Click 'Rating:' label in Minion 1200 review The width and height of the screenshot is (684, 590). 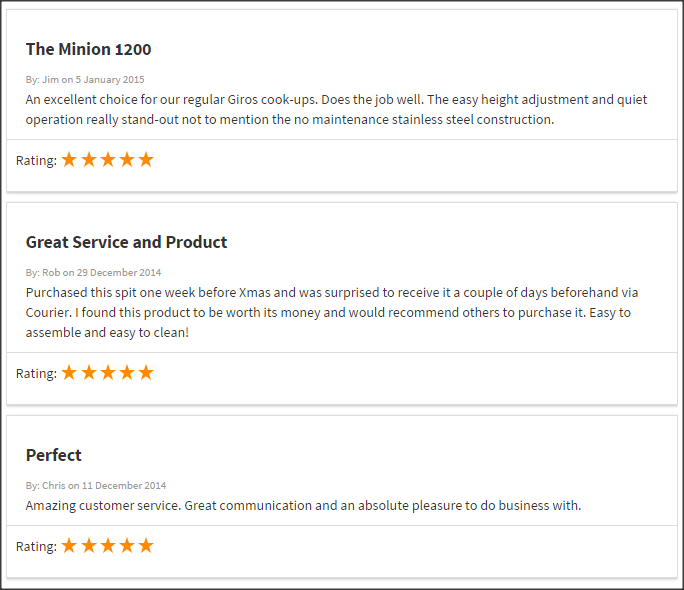click(36, 160)
